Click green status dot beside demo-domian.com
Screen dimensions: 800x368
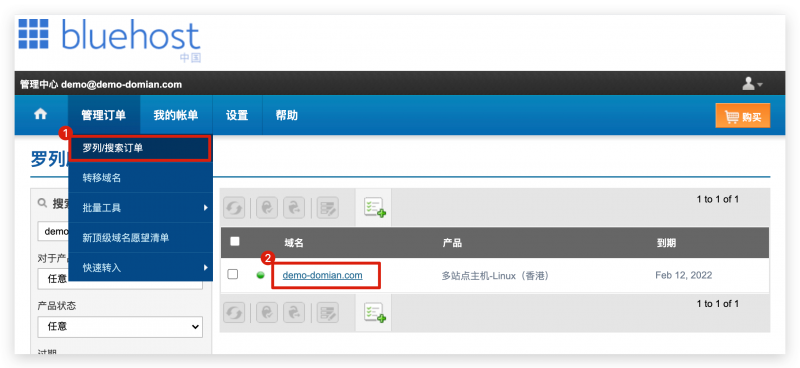tap(261, 276)
